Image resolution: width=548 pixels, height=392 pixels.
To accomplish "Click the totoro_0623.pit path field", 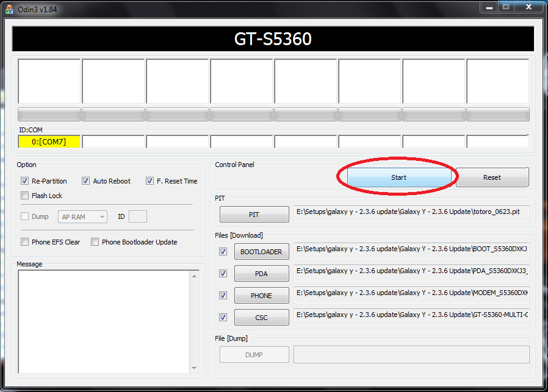I will pyautogui.click(x=411, y=214).
